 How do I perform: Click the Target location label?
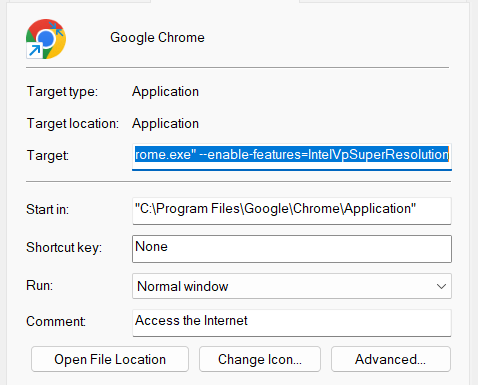[73, 124]
